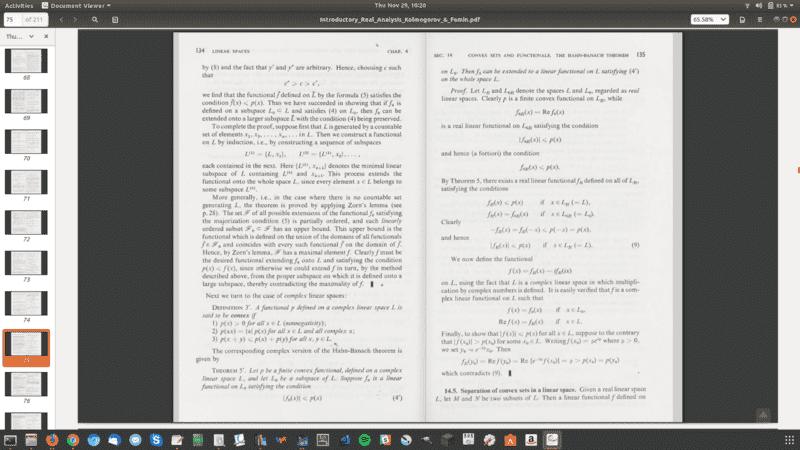Select page 68 thumbnail

click(x=26, y=61)
